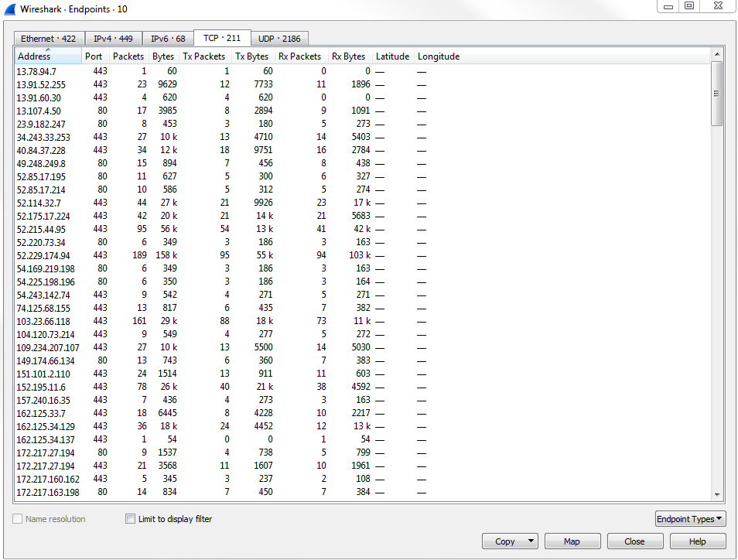Screen dimensions: 738x560
Task: Select the 104.120.73.214 address
Action: click(46, 335)
